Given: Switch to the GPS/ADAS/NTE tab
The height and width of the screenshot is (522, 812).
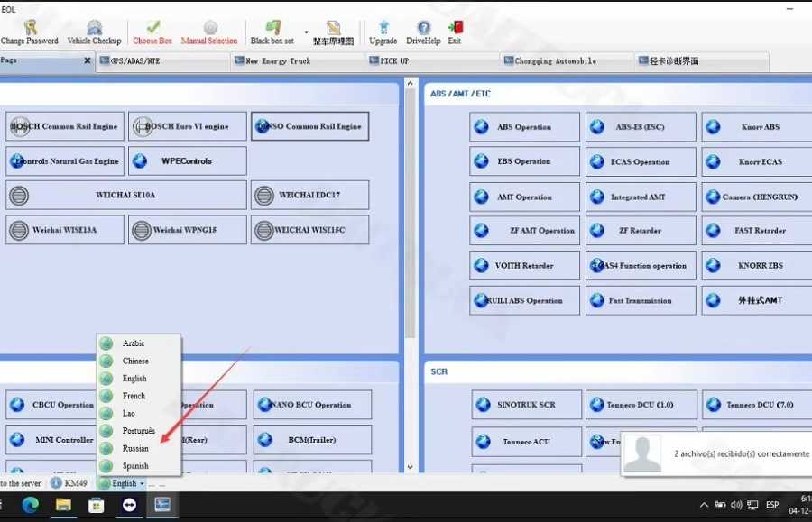Looking at the screenshot, I should (162, 61).
